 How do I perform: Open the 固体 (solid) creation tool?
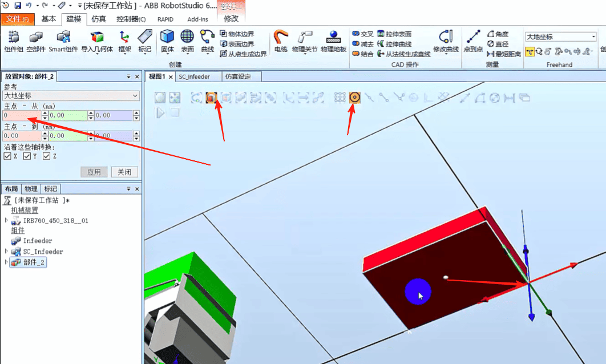(167, 41)
